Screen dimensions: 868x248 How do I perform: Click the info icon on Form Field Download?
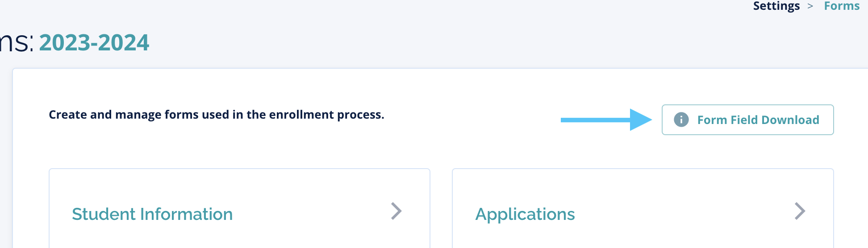tap(681, 120)
